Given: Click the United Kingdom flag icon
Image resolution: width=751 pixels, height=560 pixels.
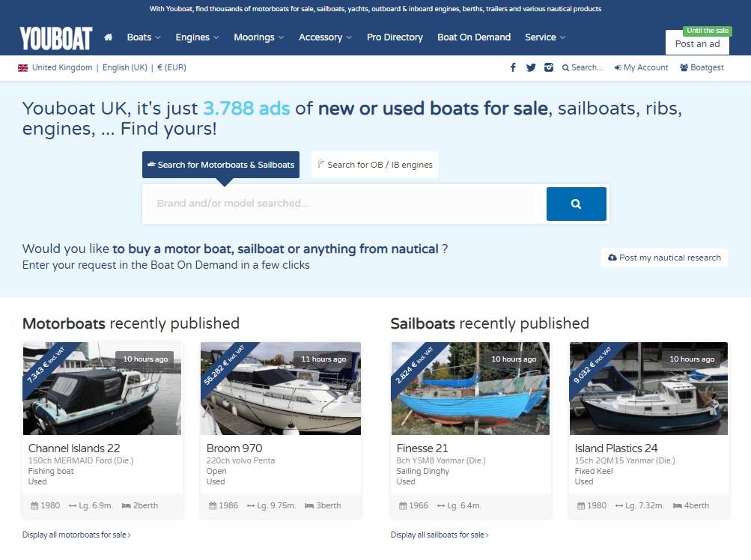Looking at the screenshot, I should pyautogui.click(x=22, y=68).
